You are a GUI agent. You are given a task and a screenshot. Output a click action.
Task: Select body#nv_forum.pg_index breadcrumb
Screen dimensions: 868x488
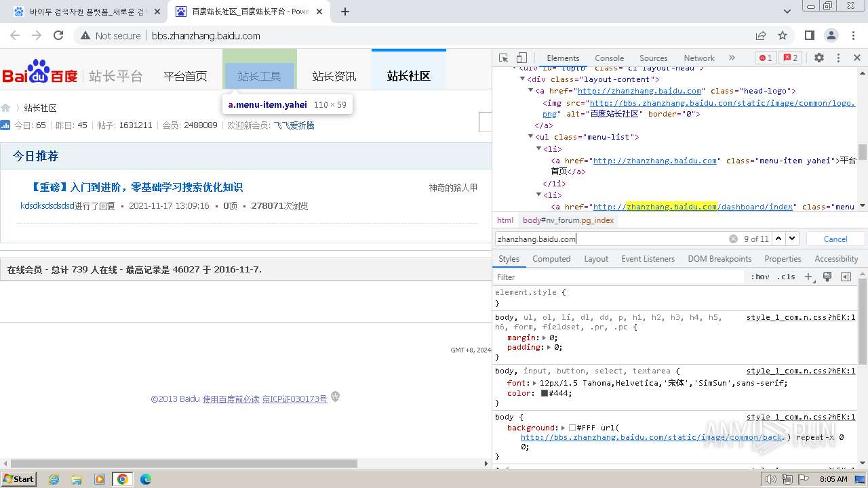pos(568,220)
